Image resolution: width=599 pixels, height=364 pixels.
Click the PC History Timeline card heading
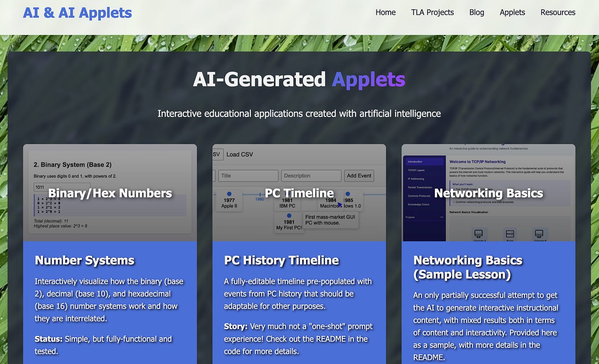(x=281, y=260)
